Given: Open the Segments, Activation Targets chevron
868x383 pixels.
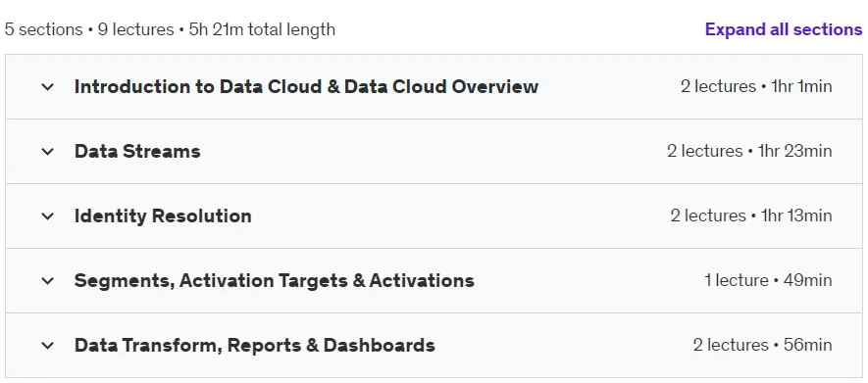Looking at the screenshot, I should tap(48, 281).
